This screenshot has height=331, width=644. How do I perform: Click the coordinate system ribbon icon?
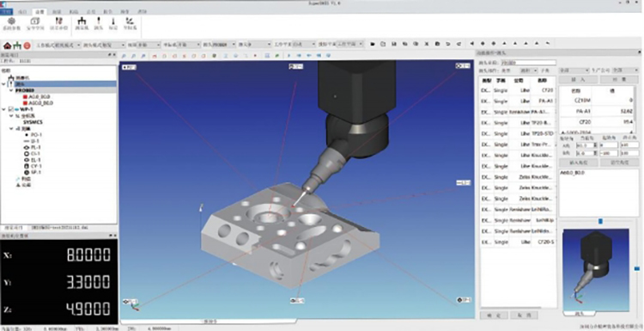130,21
